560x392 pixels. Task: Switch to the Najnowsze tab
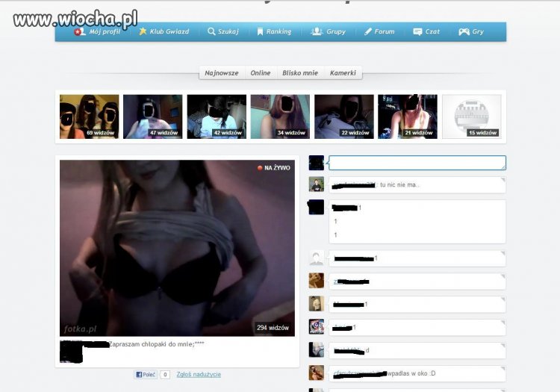222,73
